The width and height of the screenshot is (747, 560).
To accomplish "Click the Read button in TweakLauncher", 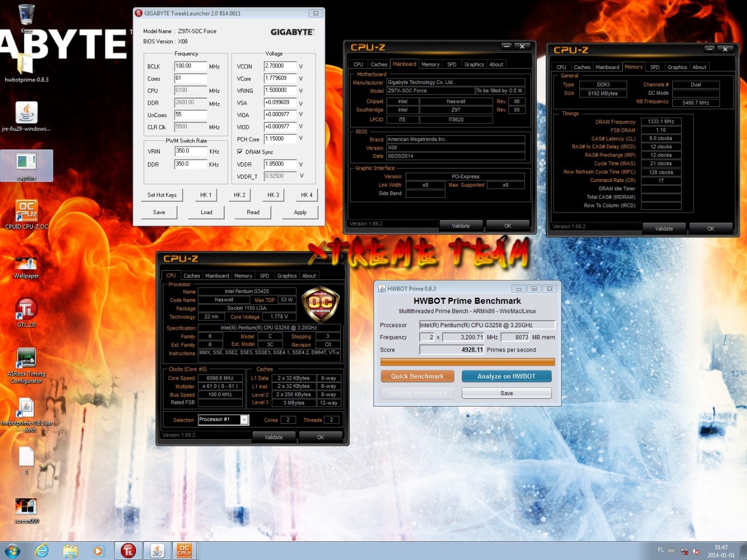I will 253,212.
